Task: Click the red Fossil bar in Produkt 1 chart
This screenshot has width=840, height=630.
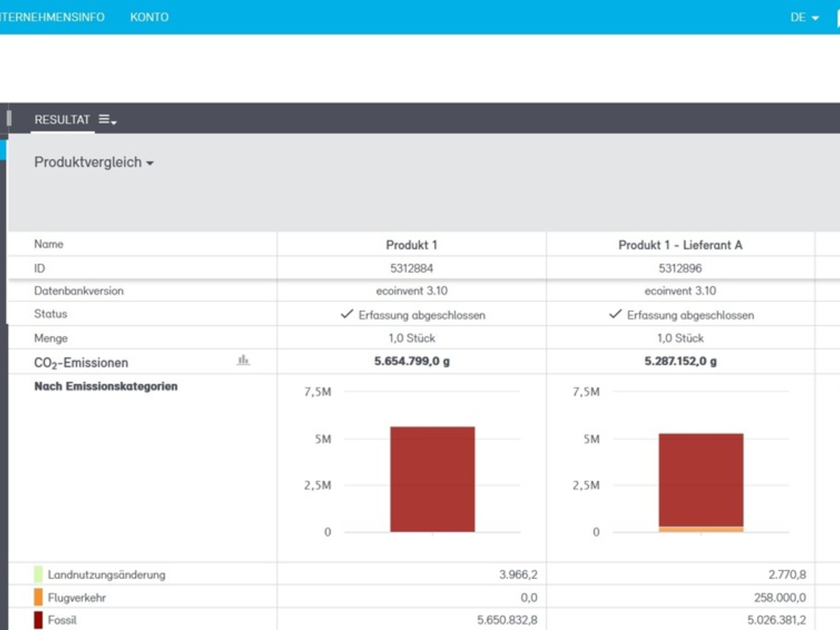Action: pyautogui.click(x=433, y=479)
